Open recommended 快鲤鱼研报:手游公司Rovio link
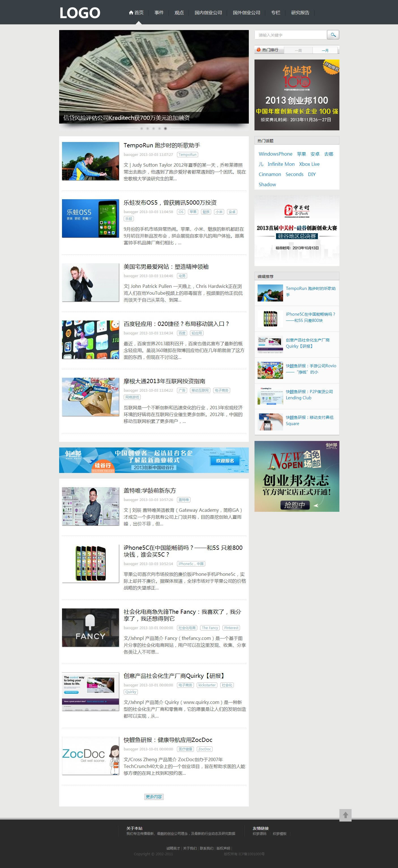The width and height of the screenshot is (398, 868). (311, 369)
